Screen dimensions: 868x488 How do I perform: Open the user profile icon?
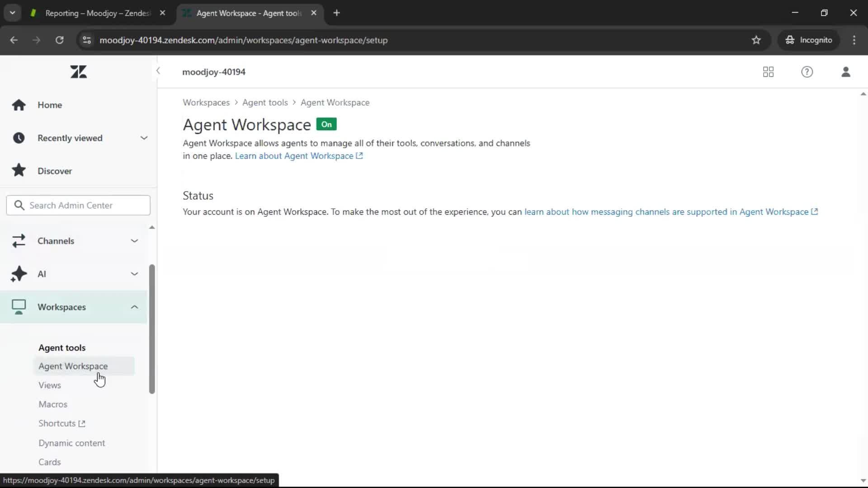coord(846,72)
